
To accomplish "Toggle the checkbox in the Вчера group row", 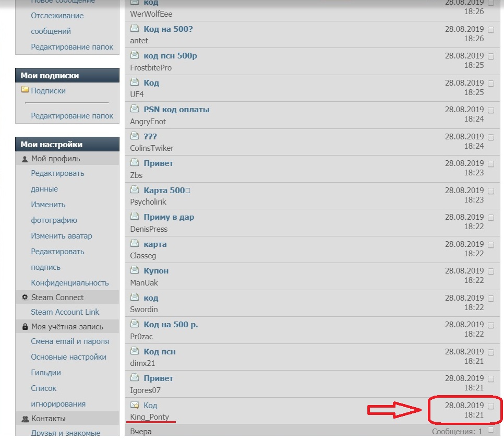I will [490, 431].
